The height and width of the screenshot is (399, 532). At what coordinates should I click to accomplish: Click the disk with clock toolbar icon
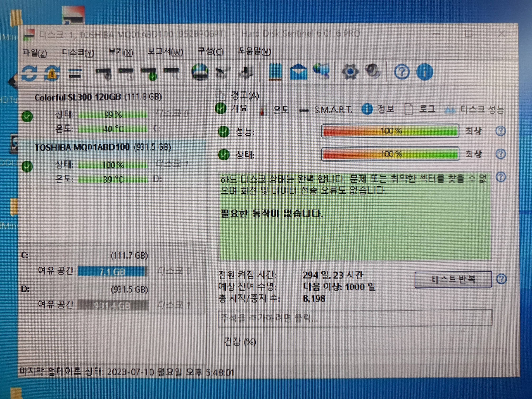(127, 74)
